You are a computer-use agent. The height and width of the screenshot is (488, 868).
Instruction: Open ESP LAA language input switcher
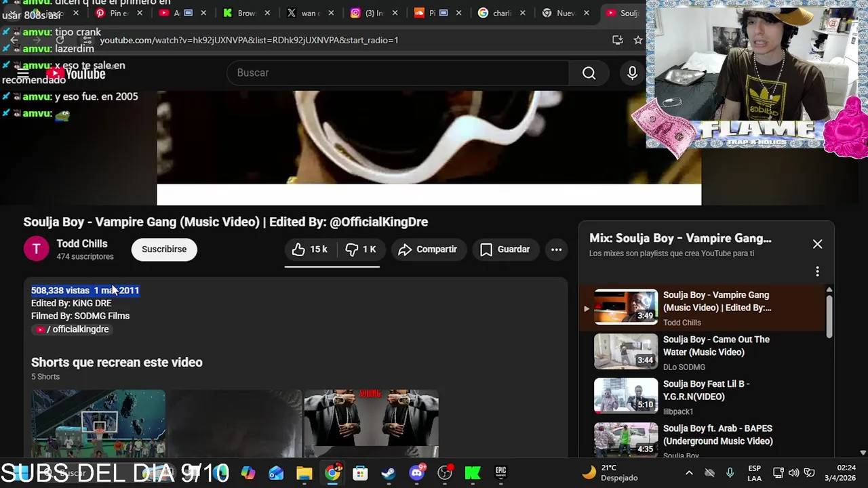tap(754, 472)
